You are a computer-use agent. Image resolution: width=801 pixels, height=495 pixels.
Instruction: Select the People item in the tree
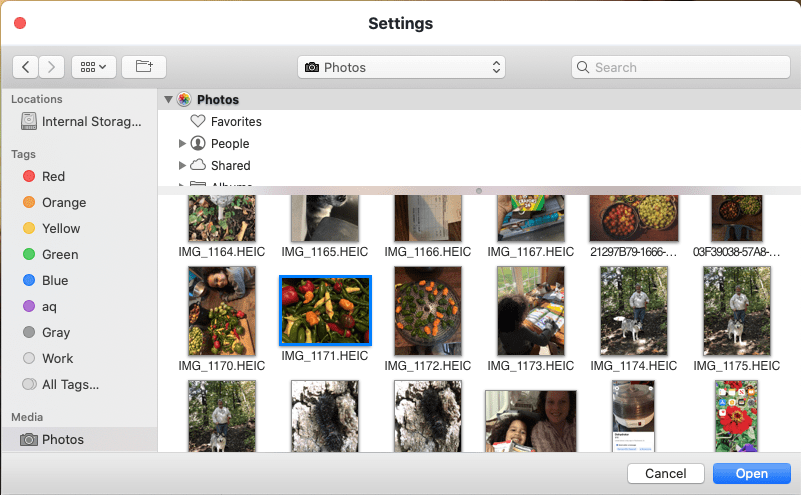[x=229, y=144]
